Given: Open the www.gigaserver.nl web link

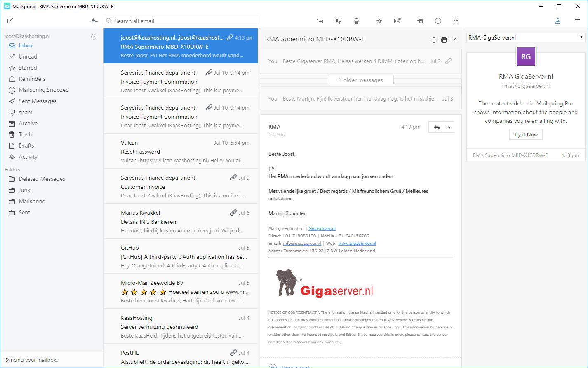Looking at the screenshot, I should pos(357,244).
